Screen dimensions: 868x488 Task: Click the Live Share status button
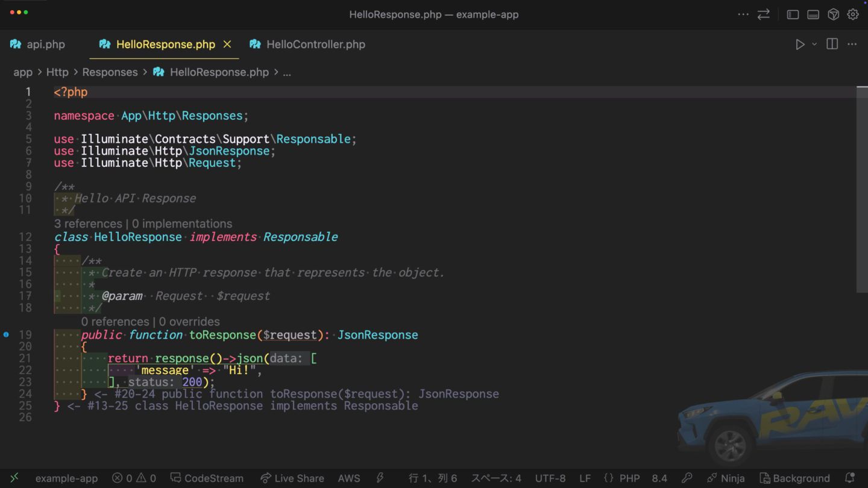[292, 478]
